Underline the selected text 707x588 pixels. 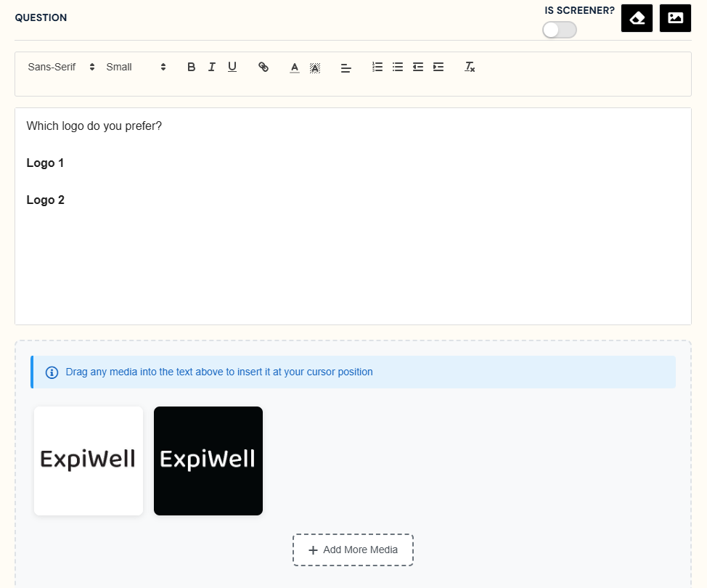click(232, 67)
